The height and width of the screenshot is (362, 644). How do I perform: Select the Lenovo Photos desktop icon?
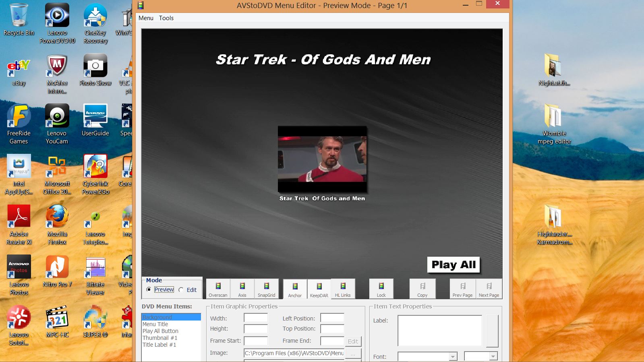click(19, 275)
